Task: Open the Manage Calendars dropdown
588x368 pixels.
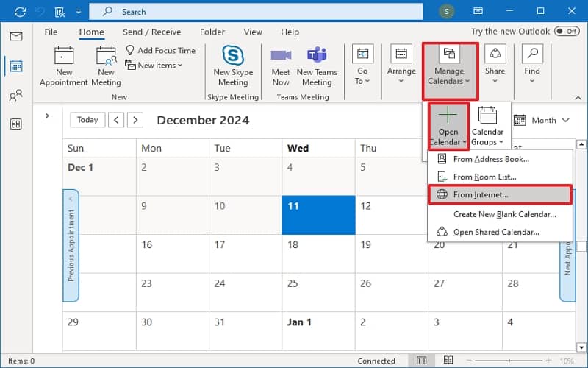Action: (x=450, y=71)
